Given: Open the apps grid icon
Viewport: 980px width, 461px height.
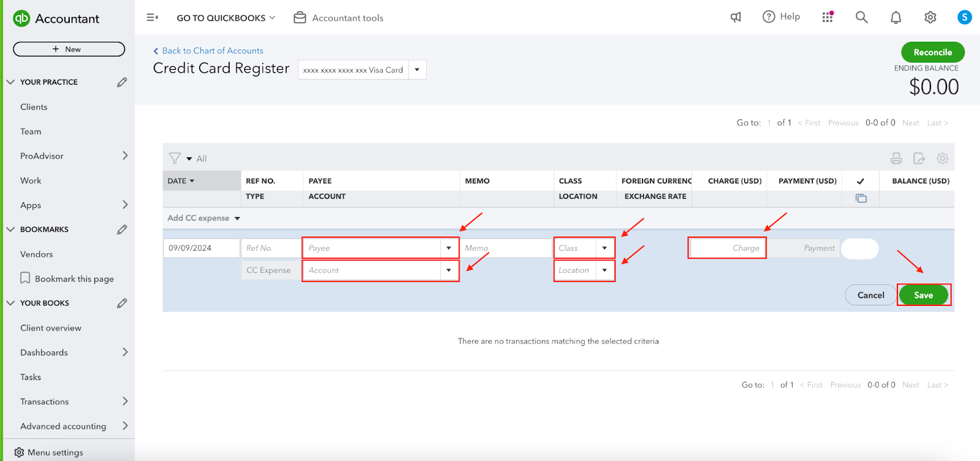Looking at the screenshot, I should coord(827,17).
